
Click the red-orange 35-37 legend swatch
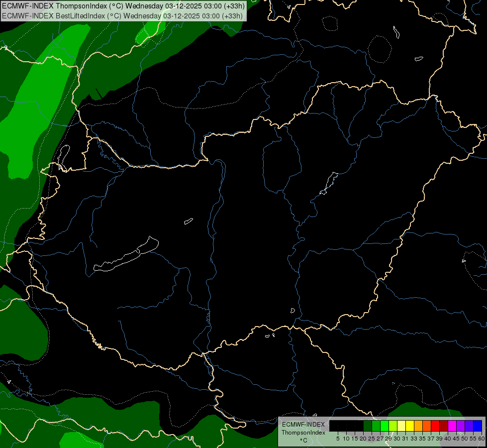(x=427, y=426)
